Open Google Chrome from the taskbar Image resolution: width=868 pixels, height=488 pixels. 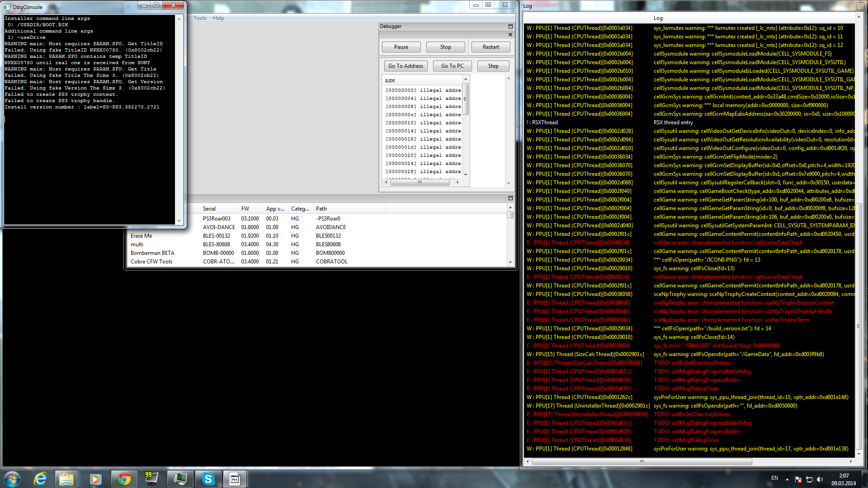[124, 479]
